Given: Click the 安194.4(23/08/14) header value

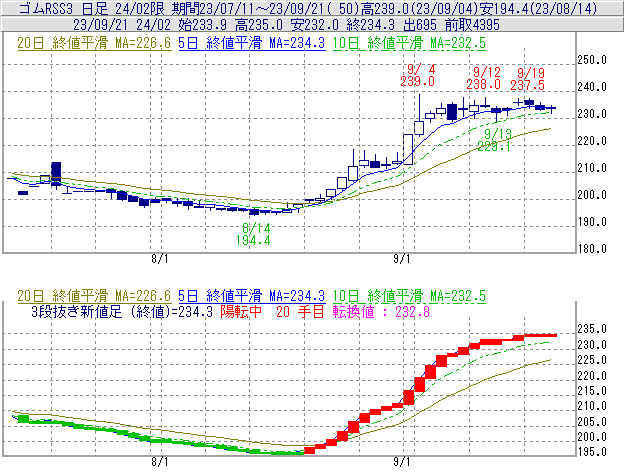Looking at the screenshot, I should (538, 8).
